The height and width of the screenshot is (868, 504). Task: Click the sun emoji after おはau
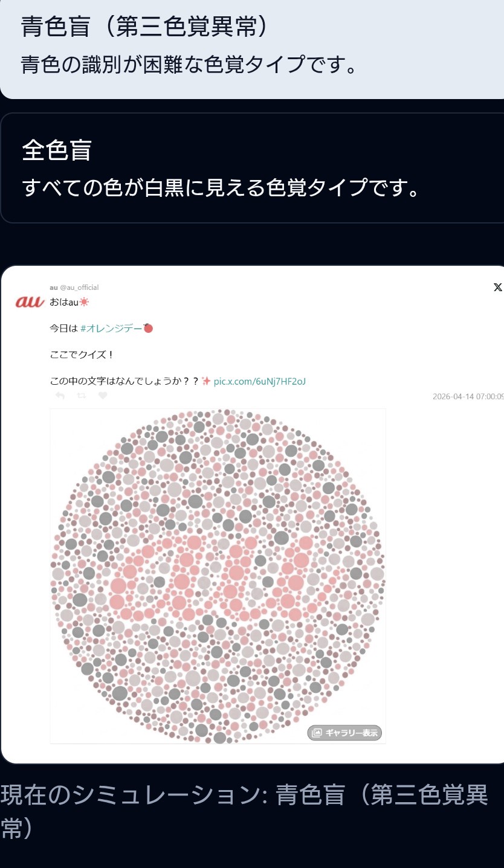click(x=84, y=302)
